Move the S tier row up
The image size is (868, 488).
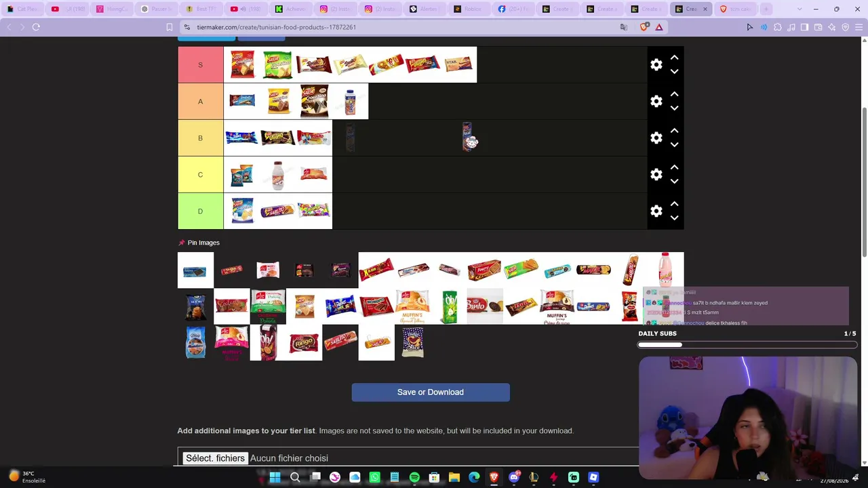pos(674,58)
